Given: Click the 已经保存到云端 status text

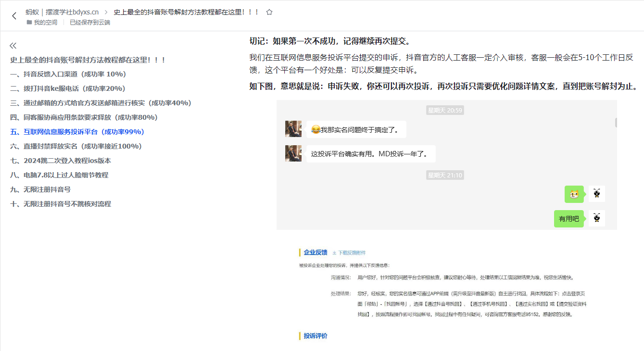Looking at the screenshot, I should (x=90, y=22).
